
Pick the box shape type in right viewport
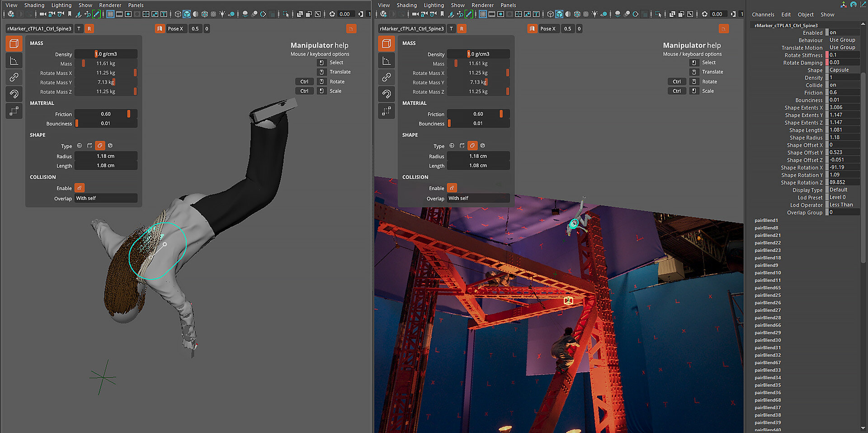(462, 146)
